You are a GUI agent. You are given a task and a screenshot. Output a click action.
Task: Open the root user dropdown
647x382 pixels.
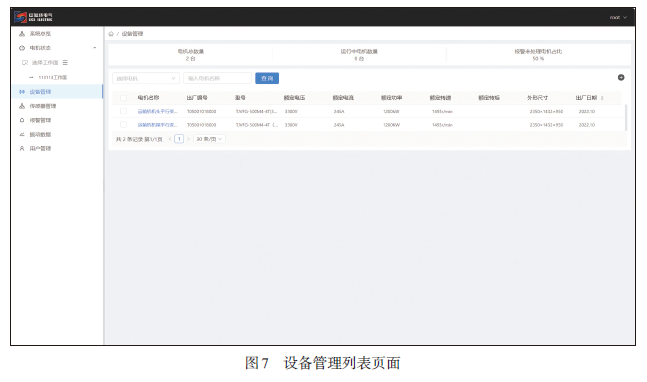click(618, 17)
